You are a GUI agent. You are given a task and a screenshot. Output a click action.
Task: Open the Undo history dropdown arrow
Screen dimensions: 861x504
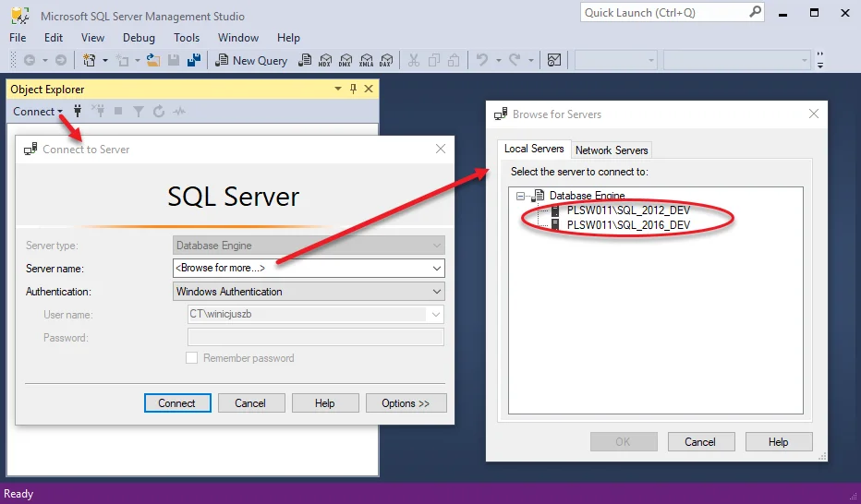[499, 60]
